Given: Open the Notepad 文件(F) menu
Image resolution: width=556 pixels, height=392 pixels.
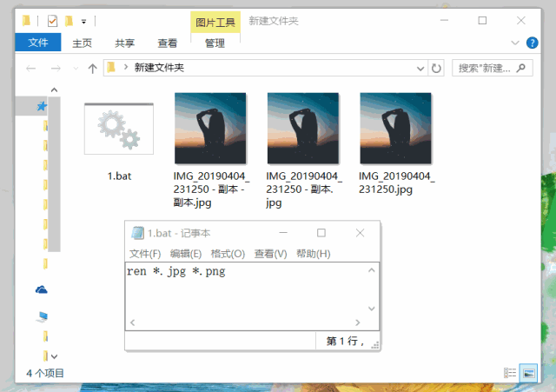Looking at the screenshot, I should [145, 254].
